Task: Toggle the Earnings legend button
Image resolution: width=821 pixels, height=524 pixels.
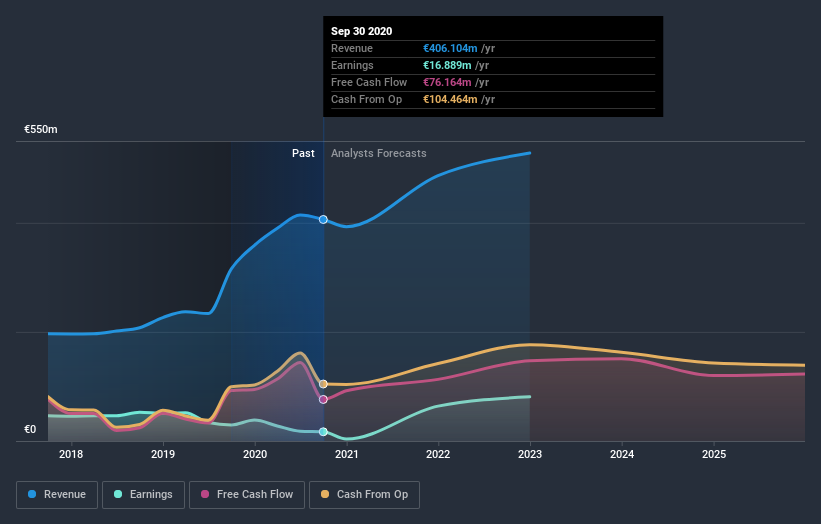Action: [143, 495]
